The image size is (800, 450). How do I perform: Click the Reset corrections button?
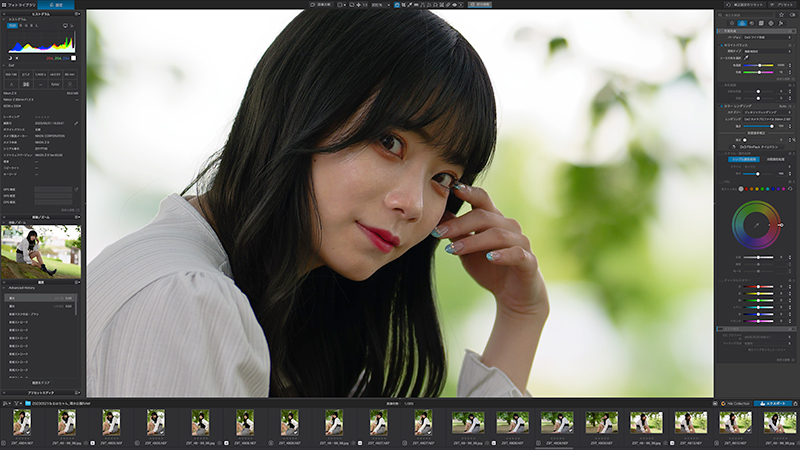745,5
